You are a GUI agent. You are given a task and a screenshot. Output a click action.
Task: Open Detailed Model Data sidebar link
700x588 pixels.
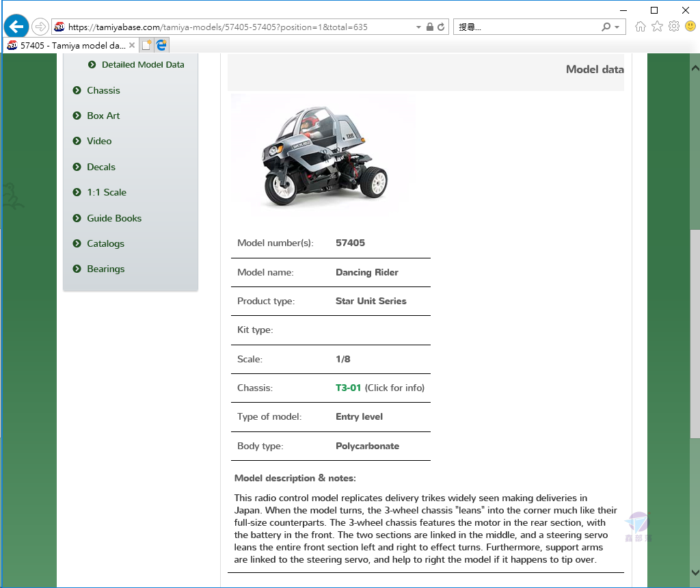(143, 65)
